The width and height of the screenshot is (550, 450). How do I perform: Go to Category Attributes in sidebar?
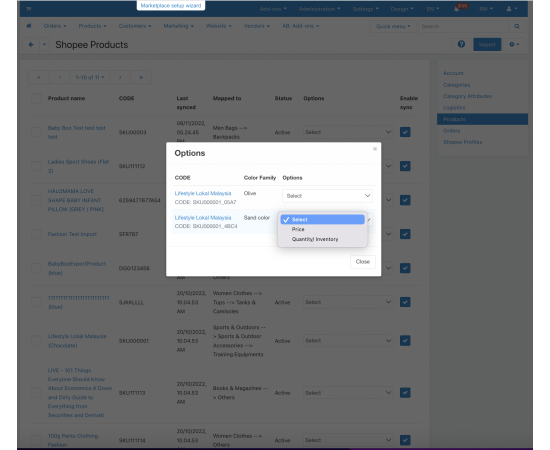467,96
